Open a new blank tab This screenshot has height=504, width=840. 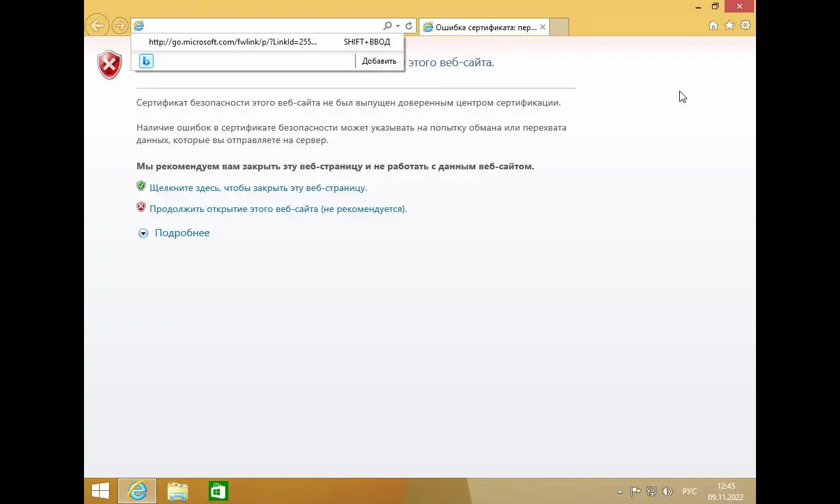click(x=558, y=27)
